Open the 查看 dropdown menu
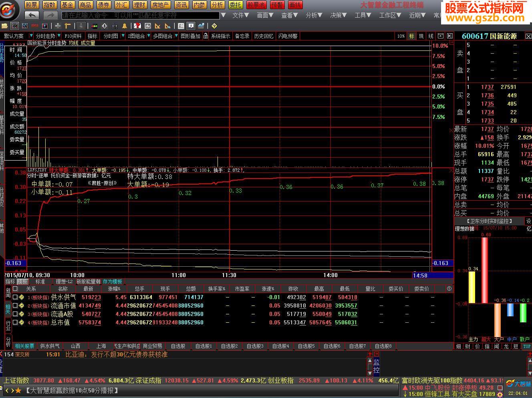The height and width of the screenshot is (398, 532). 290,15
